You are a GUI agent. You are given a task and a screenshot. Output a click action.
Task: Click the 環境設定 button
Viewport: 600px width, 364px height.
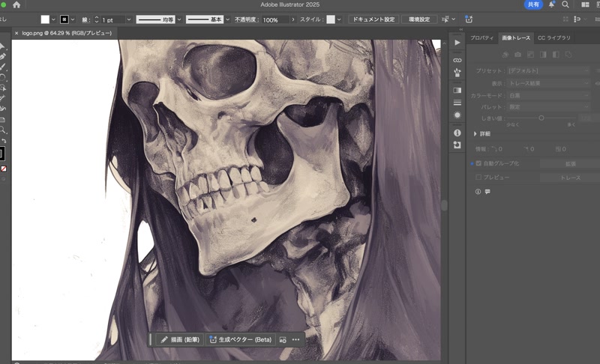pyautogui.click(x=419, y=19)
